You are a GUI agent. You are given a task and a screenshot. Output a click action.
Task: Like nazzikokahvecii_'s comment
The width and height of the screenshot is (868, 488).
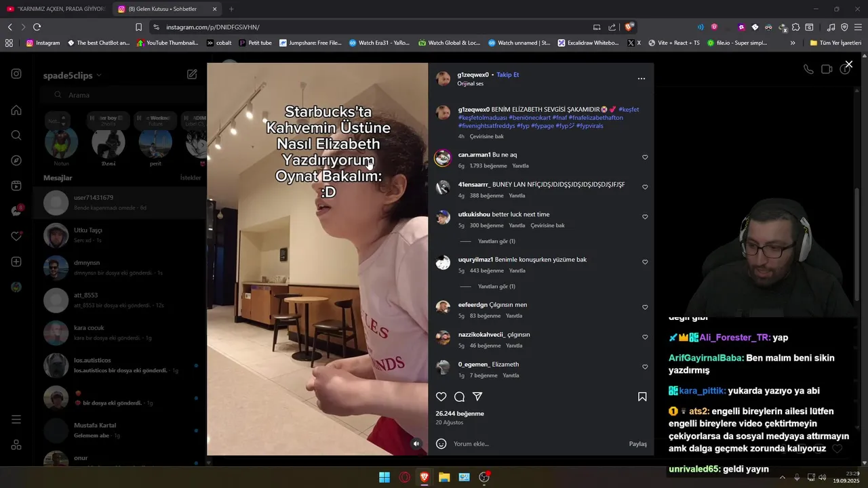(645, 337)
